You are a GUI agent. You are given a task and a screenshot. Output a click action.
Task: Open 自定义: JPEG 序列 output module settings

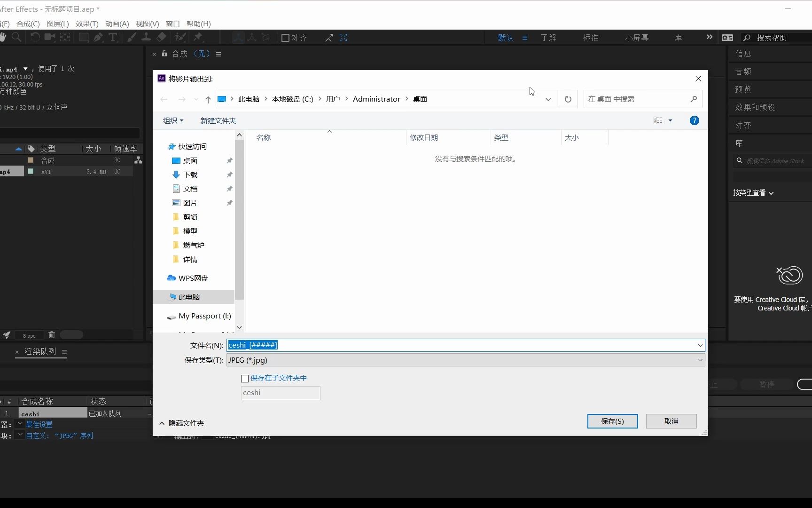click(60, 436)
